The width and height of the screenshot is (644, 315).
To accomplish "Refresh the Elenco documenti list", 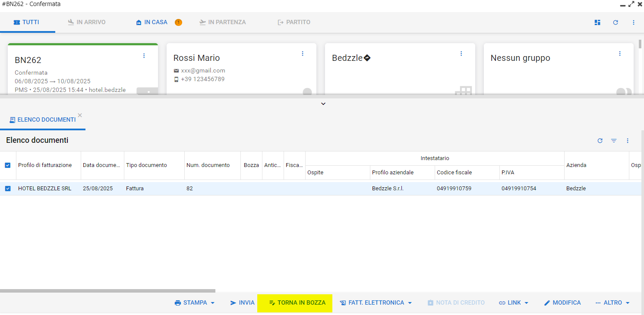I will (x=600, y=141).
